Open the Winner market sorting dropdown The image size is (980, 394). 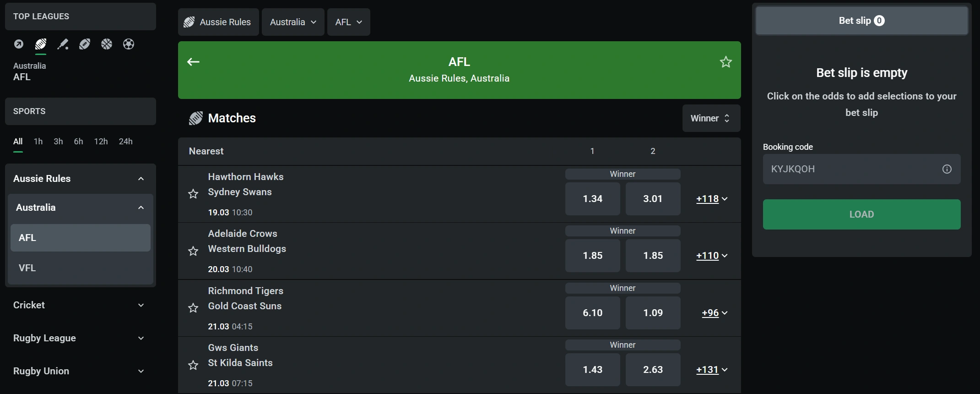710,118
